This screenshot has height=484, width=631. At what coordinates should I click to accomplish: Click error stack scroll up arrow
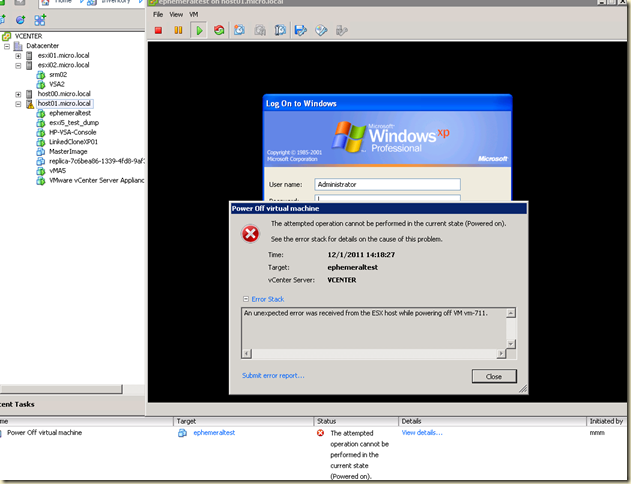point(511,313)
